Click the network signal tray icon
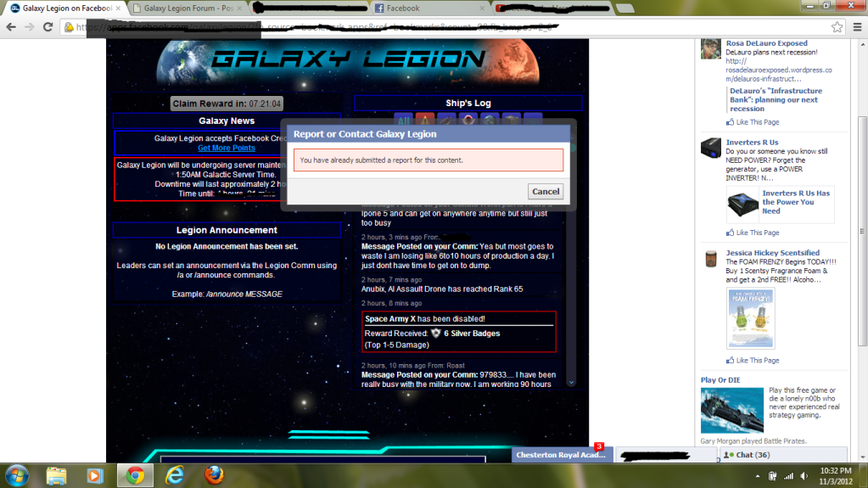The image size is (868, 488). coord(788,476)
